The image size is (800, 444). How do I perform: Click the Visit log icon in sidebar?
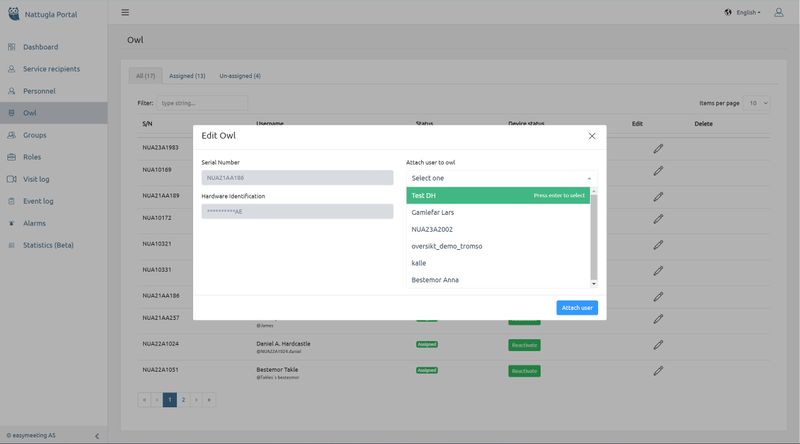pos(11,179)
